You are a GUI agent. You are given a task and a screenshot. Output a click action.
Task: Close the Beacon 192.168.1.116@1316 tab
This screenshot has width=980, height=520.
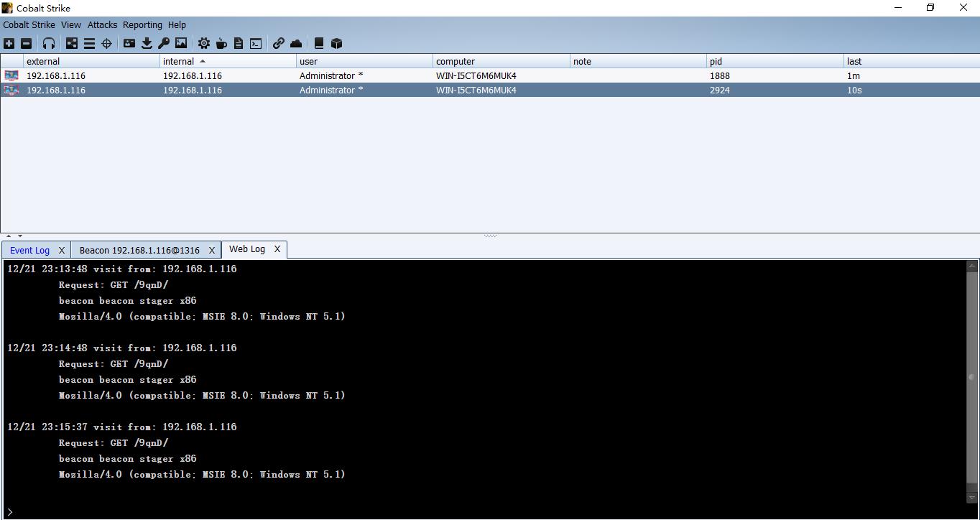tap(212, 250)
